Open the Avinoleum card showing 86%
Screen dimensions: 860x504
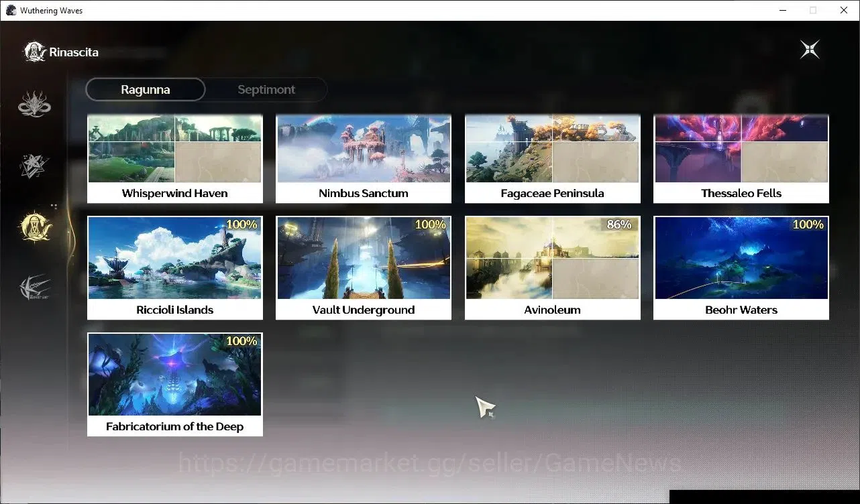[553, 268]
